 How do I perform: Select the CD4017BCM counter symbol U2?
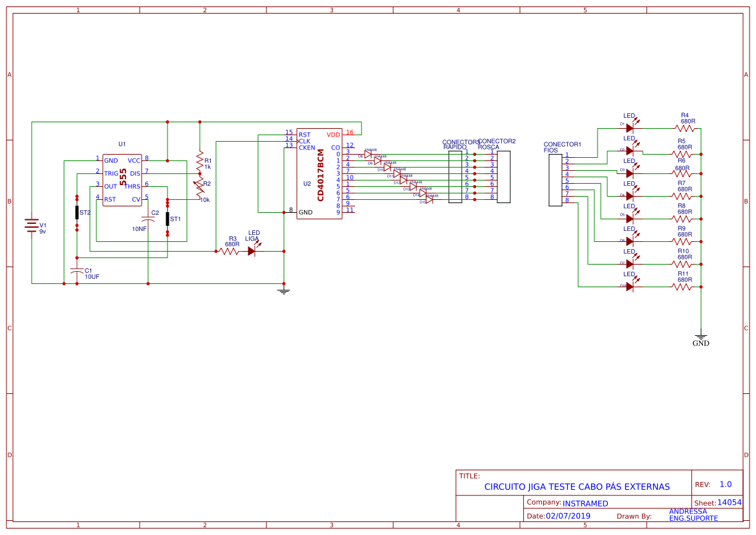pos(320,175)
